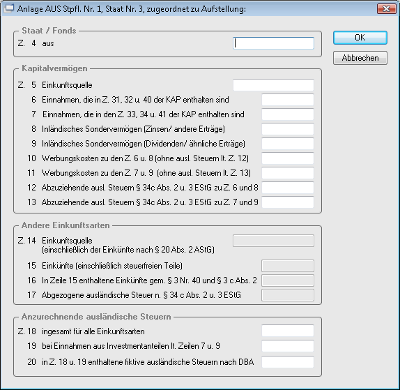Click line 17 Abgezogene ausländische Steuer field

coord(288,295)
